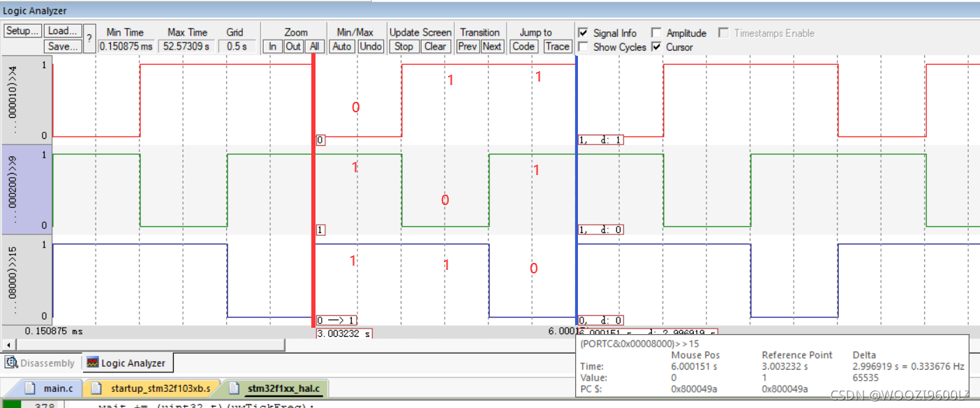Toggle Signal Info checkbox
980x408 pixels.
point(584,33)
